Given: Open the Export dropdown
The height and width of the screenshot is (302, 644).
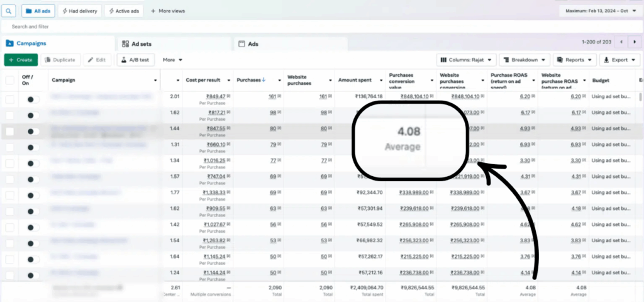Looking at the screenshot, I should pos(619,60).
